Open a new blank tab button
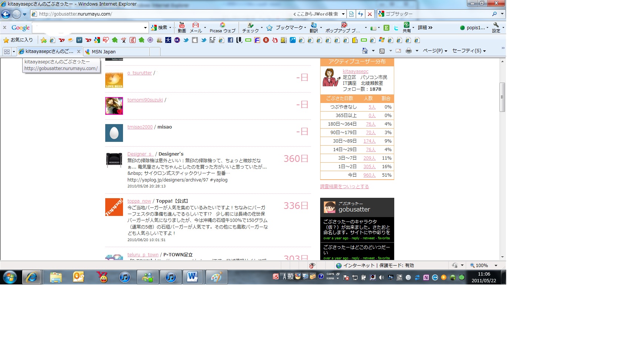644x363 pixels. 155,52
